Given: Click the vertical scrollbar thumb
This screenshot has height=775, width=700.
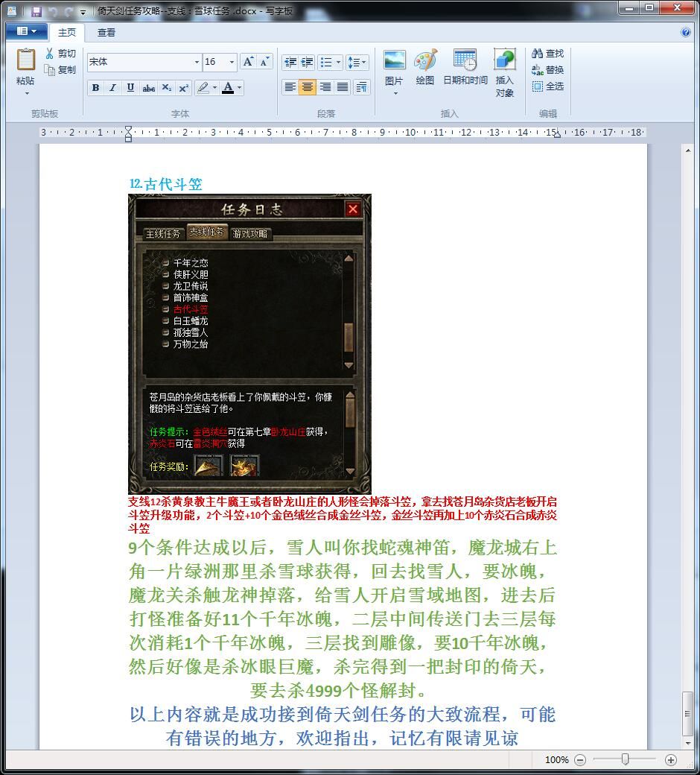Looking at the screenshot, I should point(687,714).
